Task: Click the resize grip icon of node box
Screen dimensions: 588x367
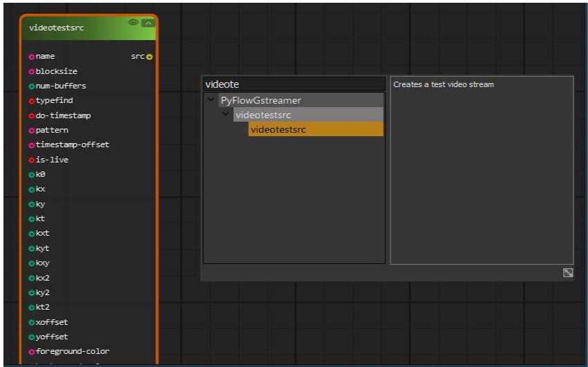Action: pos(568,273)
